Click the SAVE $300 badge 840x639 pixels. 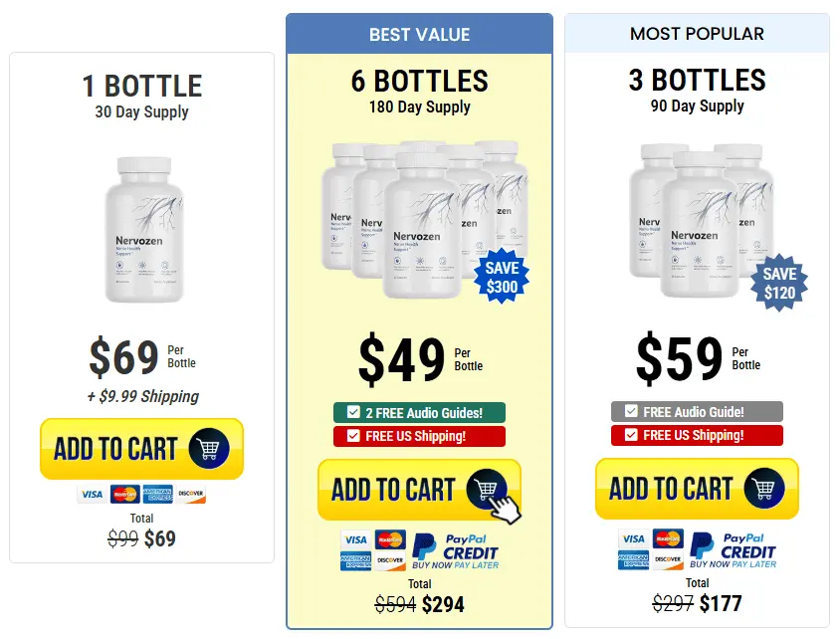point(502,277)
